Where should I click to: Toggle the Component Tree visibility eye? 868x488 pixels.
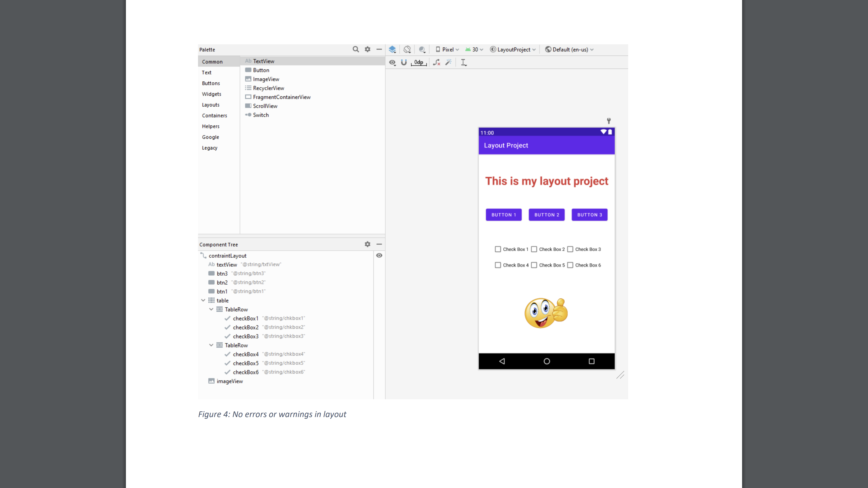tap(379, 255)
